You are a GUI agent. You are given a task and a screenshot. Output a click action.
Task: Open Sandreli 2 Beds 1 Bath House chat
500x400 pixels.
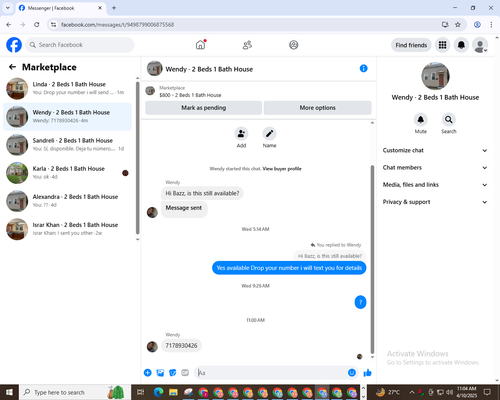67,145
